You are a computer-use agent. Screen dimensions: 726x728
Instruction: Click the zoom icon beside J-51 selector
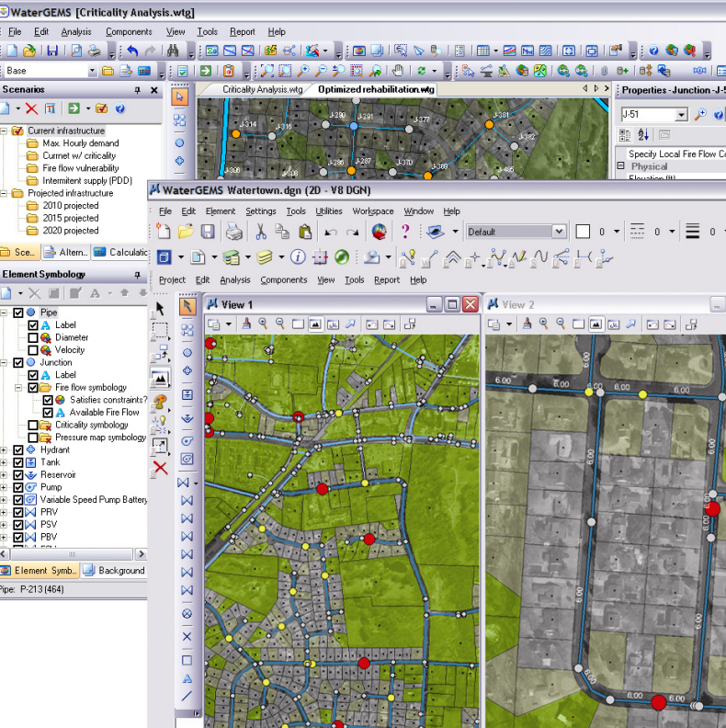point(700,114)
